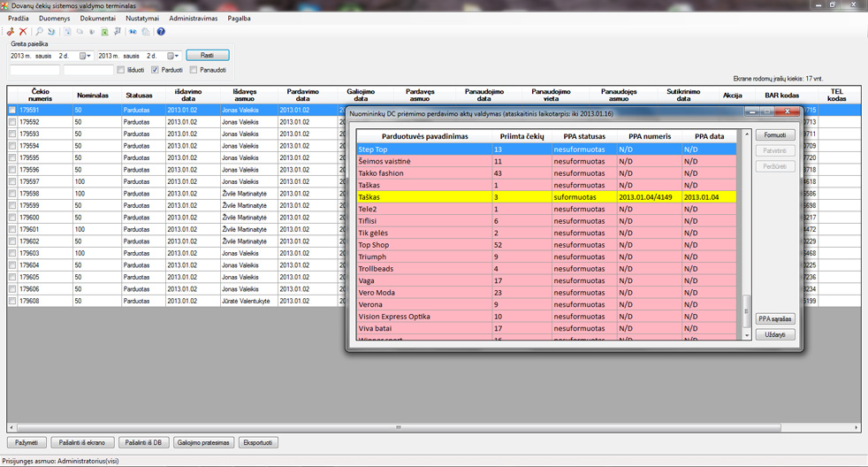Click the blue binoculars toolbar icon

click(133, 32)
